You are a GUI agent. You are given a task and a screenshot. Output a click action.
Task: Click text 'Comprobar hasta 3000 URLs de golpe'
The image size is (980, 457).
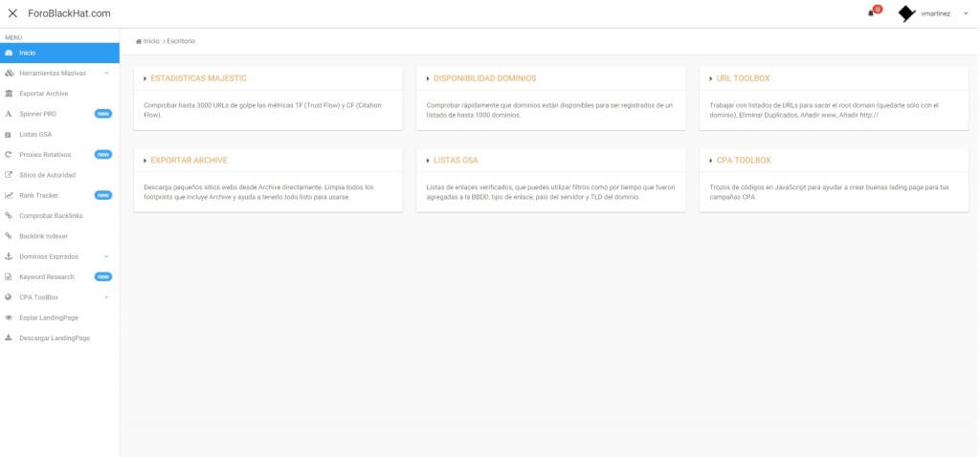(197, 105)
